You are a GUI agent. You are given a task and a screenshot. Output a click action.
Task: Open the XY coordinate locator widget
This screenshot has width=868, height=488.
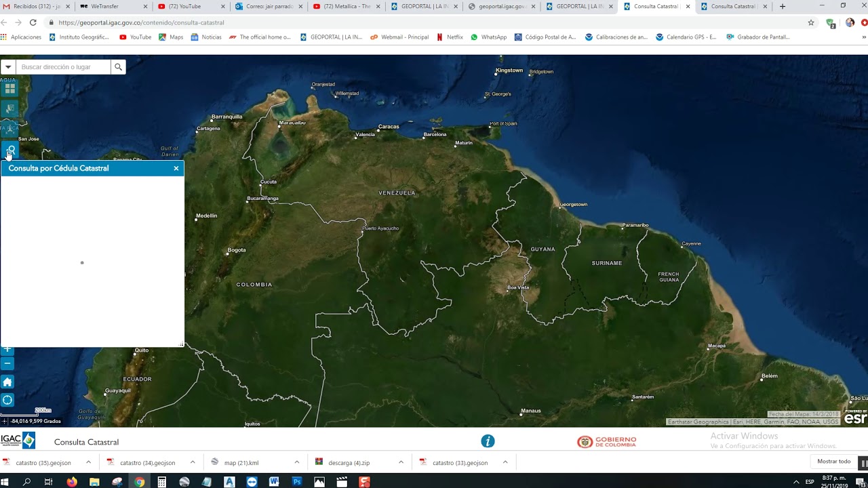click(9, 129)
